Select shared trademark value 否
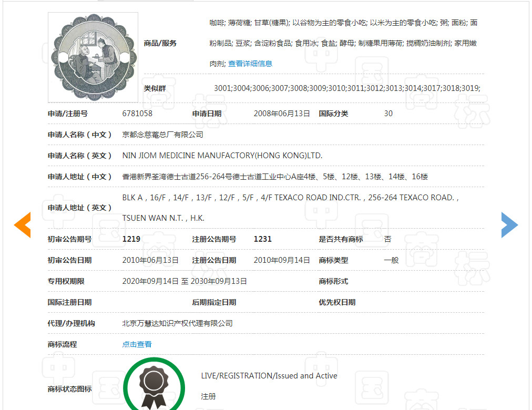This screenshot has height=410, width=532. [x=387, y=239]
